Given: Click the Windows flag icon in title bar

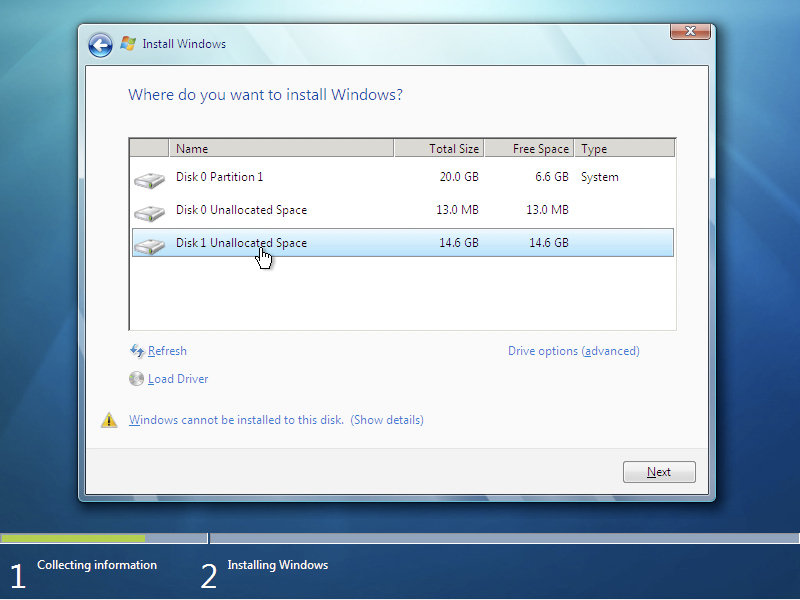Looking at the screenshot, I should tap(128, 44).
